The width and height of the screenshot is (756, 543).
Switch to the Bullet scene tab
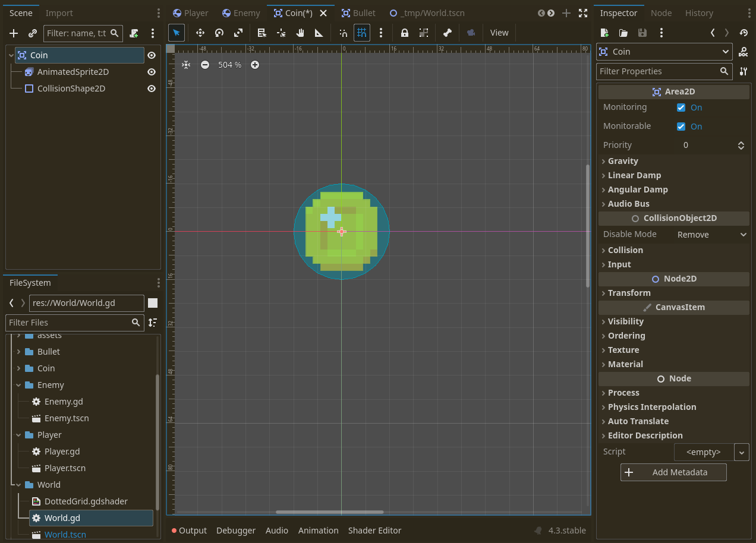pos(363,12)
